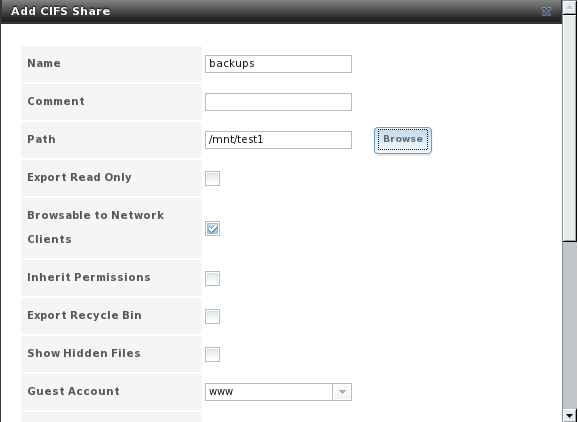Click the Path field with /mnt/test1
The image size is (578, 422).
pyautogui.click(x=278, y=140)
